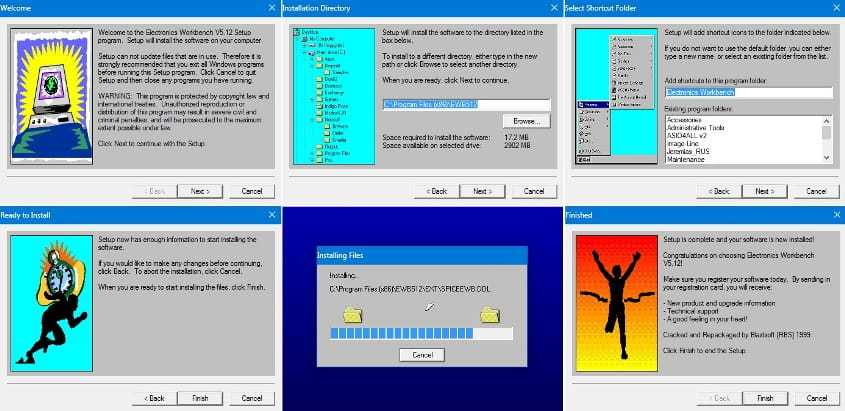Click the destination folder icon in Installing Files
Image resolution: width=845 pixels, height=411 pixels.
pos(490,314)
